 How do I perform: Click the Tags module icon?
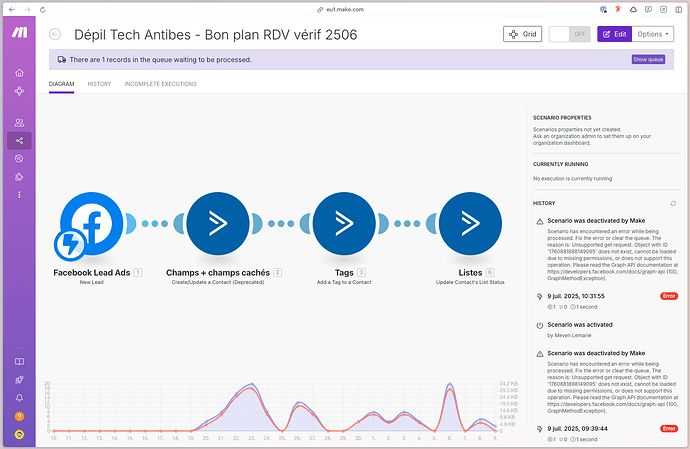point(343,225)
